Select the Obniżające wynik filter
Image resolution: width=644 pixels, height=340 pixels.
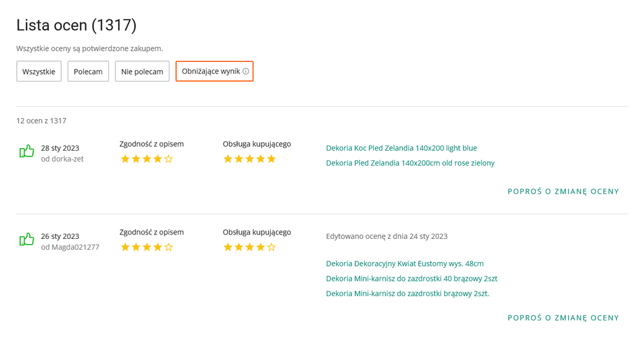tap(215, 71)
